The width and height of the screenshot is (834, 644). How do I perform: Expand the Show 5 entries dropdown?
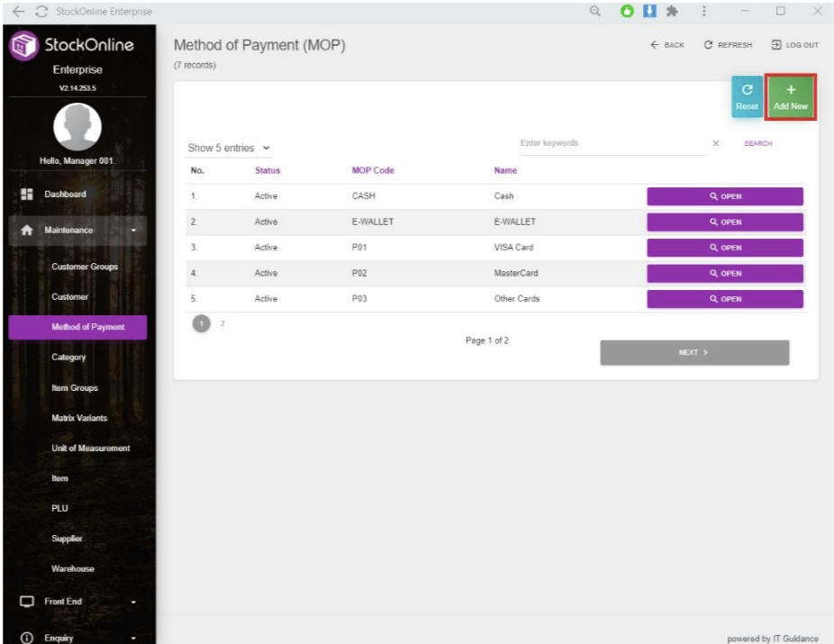(229, 148)
